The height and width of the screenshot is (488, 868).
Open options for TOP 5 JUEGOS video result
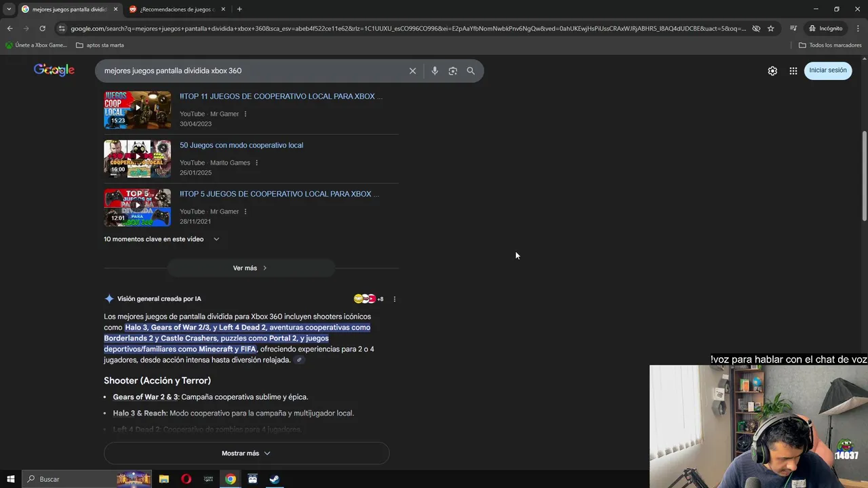tap(245, 211)
